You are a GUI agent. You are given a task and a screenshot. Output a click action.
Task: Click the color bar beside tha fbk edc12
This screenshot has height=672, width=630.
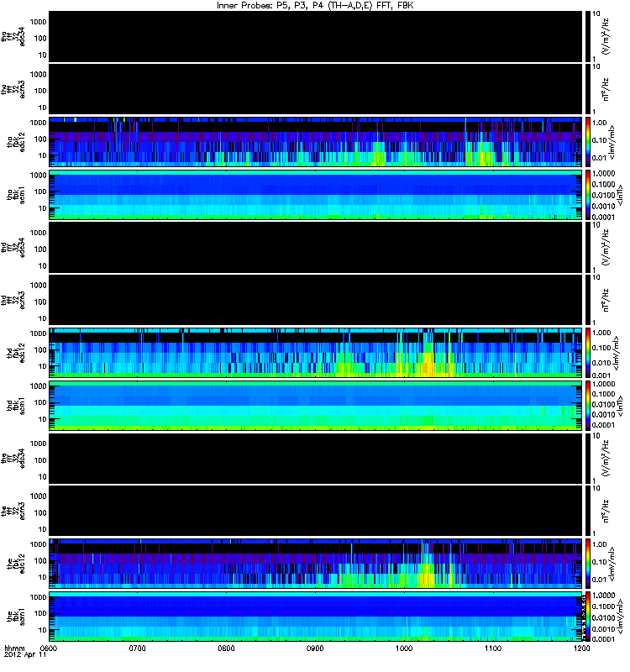pyautogui.click(x=588, y=142)
